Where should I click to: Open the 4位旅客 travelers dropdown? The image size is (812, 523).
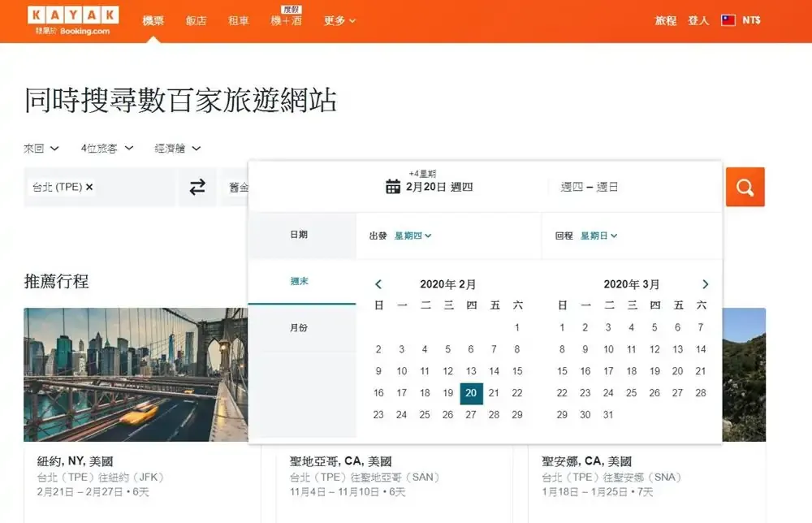pos(104,149)
